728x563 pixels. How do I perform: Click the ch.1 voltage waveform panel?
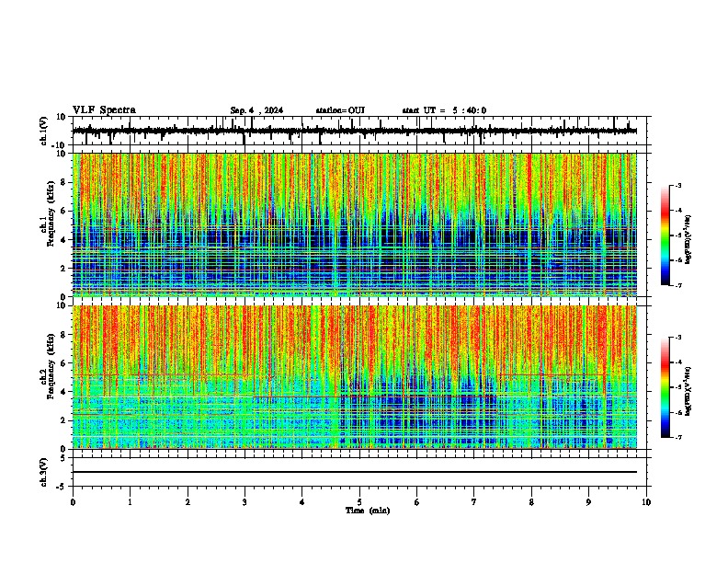[359, 131]
